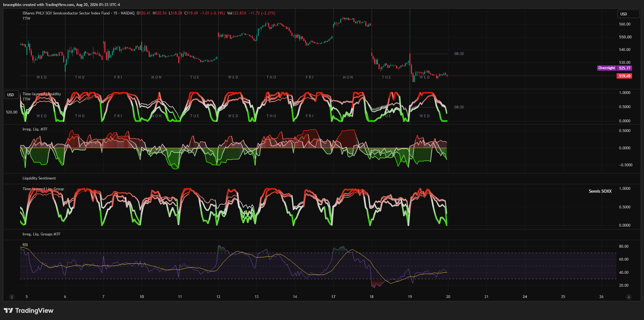Click the purple 525.77 price tag
644x320 pixels.
(625, 68)
